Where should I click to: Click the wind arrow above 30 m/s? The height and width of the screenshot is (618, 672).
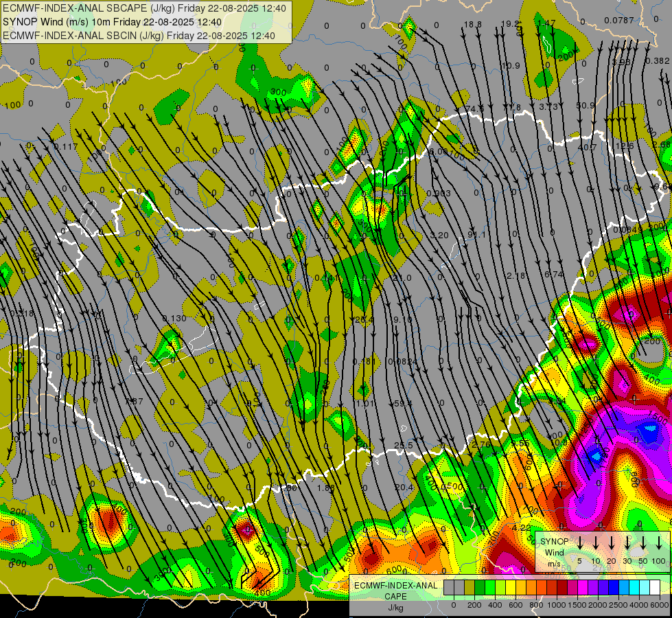point(627,543)
